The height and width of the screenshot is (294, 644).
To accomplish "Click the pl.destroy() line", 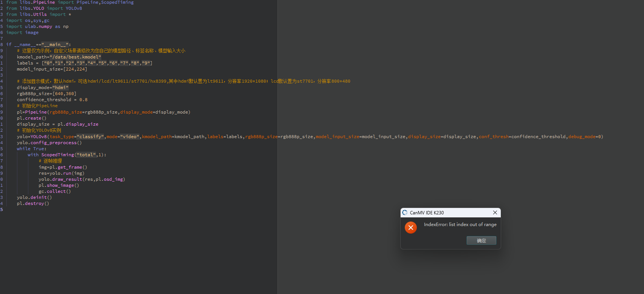I will click(x=33, y=203).
